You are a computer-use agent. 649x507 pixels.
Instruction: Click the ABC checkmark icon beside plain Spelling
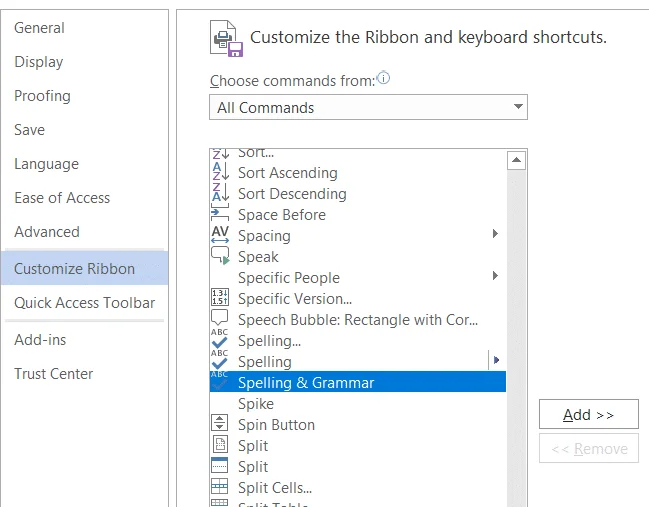coord(219,360)
